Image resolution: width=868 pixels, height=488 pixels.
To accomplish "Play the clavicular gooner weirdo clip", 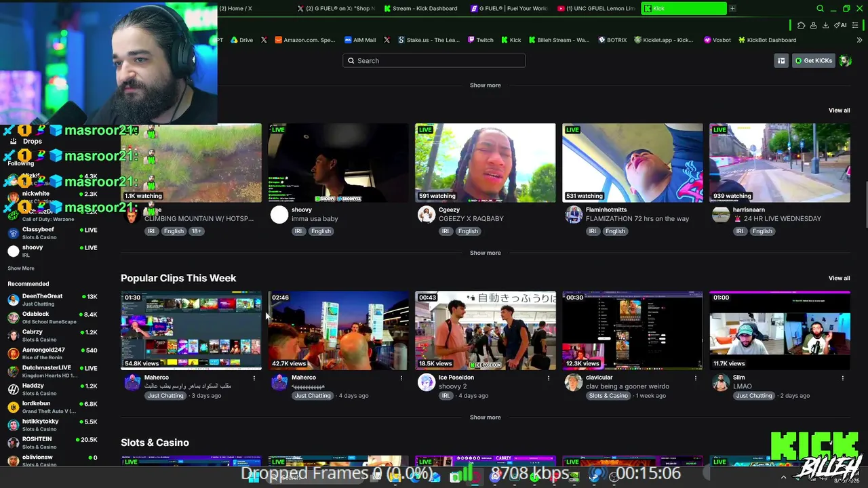I will coord(633,331).
